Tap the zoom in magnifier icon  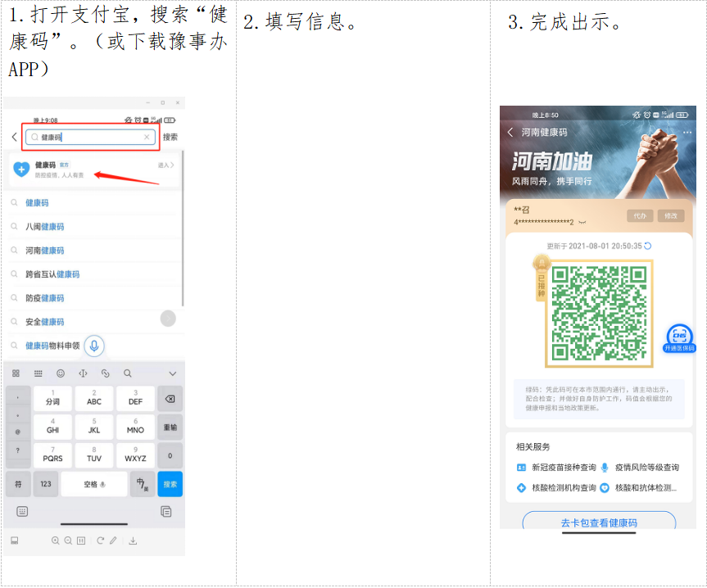[56, 541]
